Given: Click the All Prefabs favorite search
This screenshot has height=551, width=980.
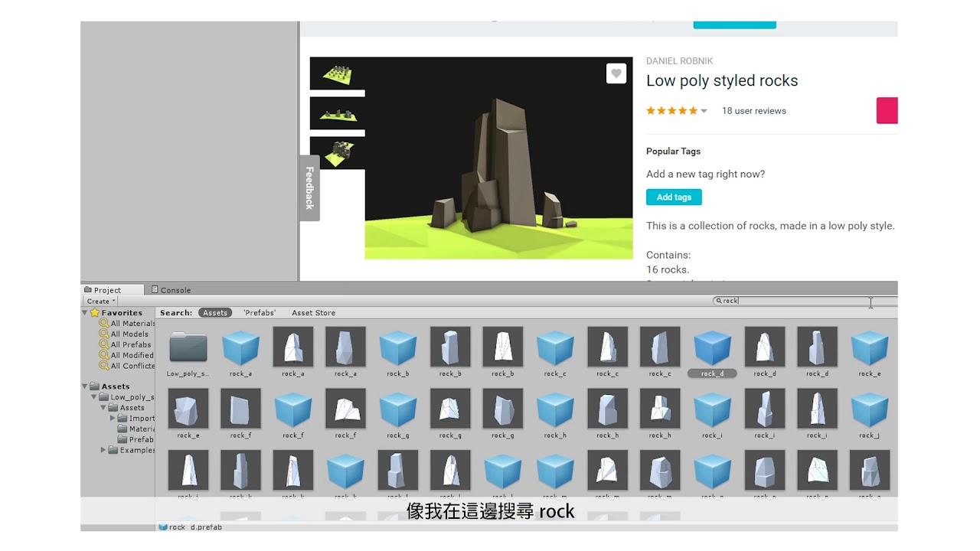Looking at the screenshot, I should tap(130, 345).
